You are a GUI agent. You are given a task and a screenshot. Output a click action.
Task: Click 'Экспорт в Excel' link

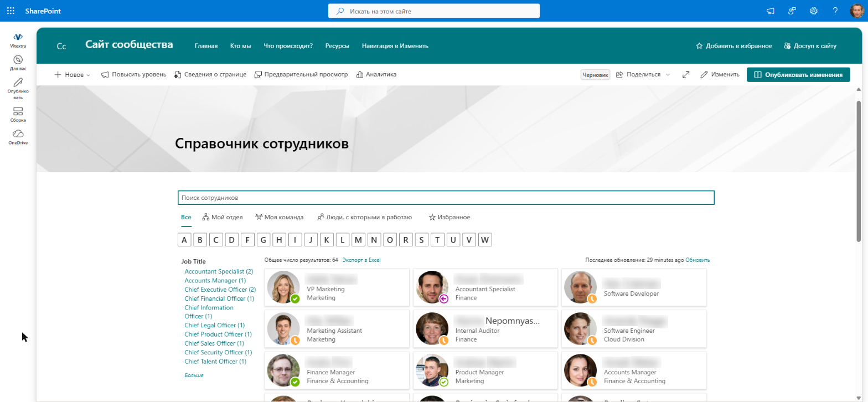[x=361, y=260]
